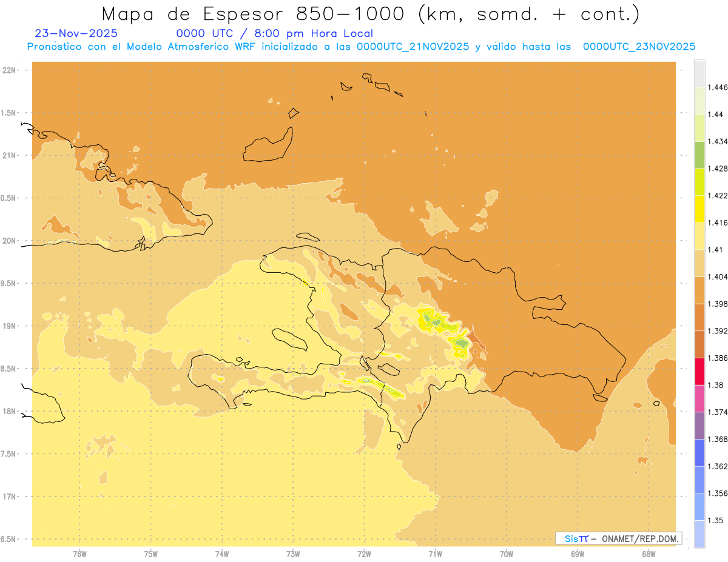Click the '22N' latitude label
Viewport: 728px width, 562px height.
pyautogui.click(x=10, y=70)
